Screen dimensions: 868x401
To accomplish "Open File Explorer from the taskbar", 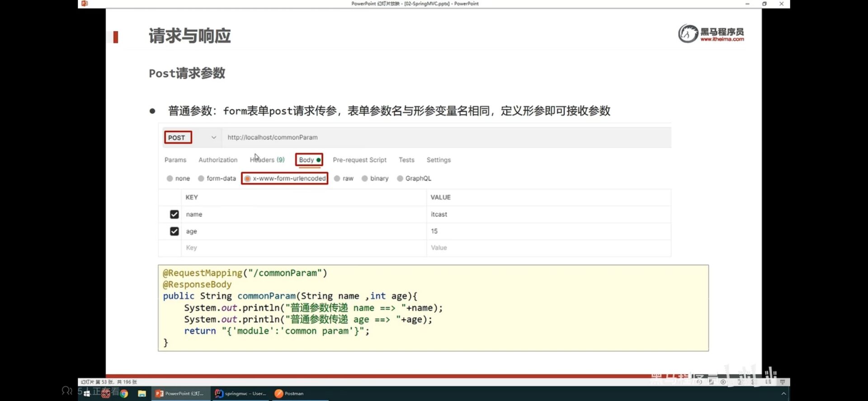I will tap(142, 394).
